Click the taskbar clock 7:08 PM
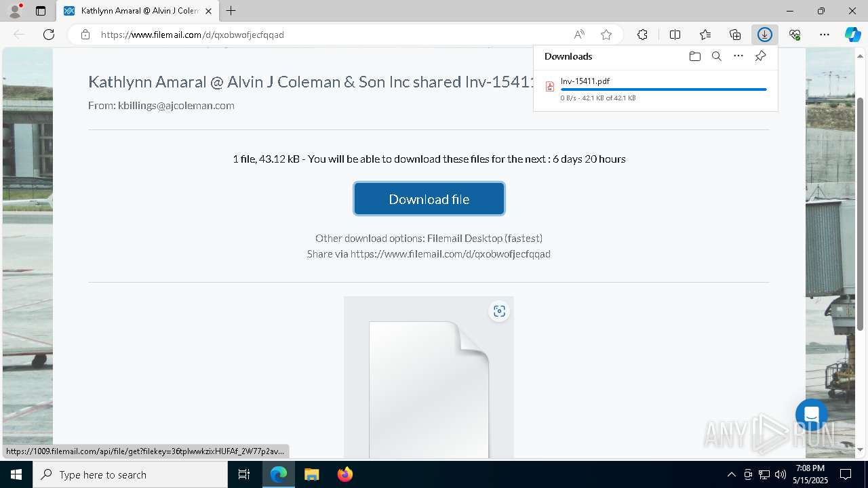The image size is (868, 488). point(810,474)
